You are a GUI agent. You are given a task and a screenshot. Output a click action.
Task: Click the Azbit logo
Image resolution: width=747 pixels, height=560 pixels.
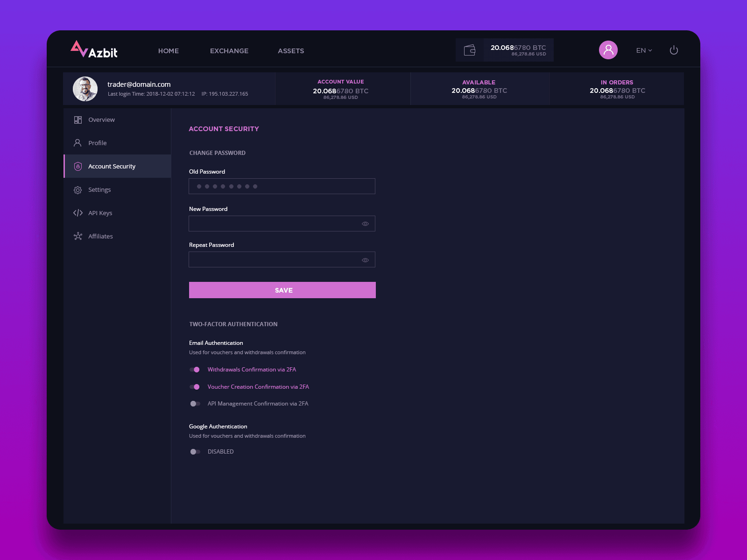pyautogui.click(x=94, y=50)
